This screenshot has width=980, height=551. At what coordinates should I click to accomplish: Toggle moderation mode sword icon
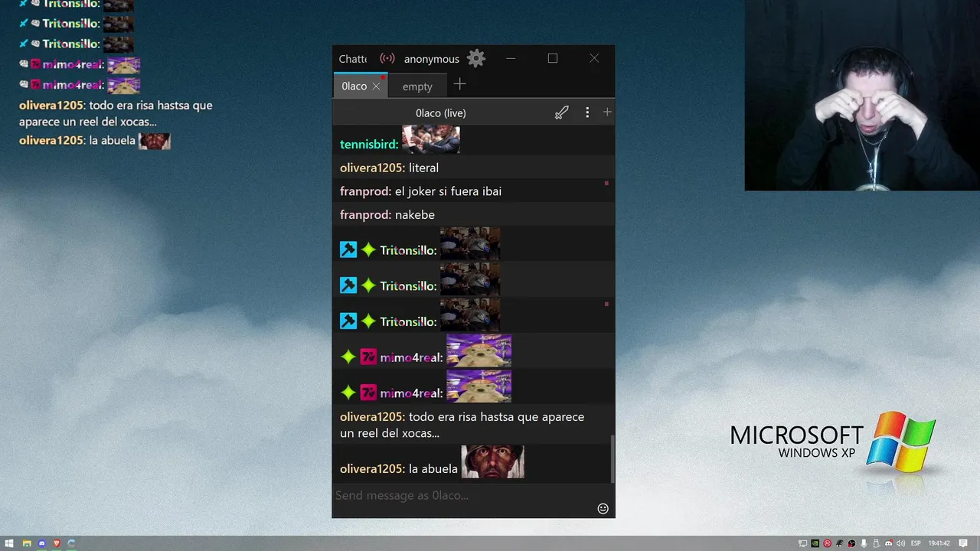point(562,112)
